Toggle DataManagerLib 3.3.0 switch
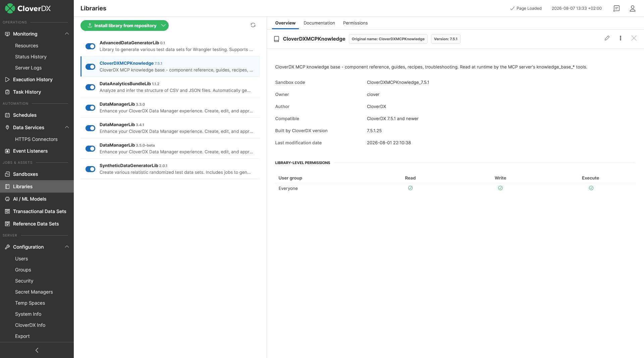This screenshot has height=358, width=644. click(x=91, y=108)
